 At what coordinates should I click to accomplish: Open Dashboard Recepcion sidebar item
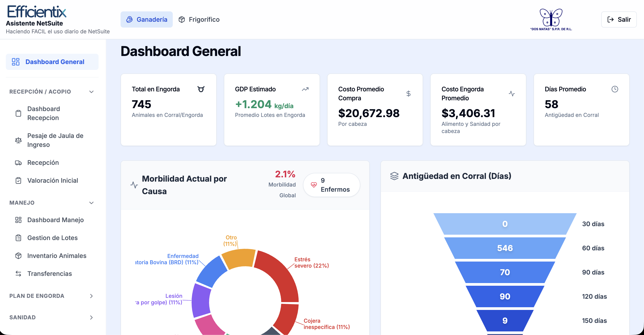click(52, 113)
